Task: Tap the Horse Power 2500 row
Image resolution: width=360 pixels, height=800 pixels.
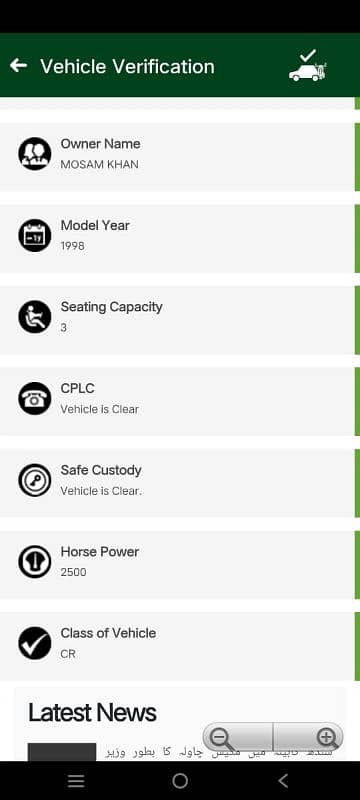Action: pyautogui.click(x=177, y=564)
